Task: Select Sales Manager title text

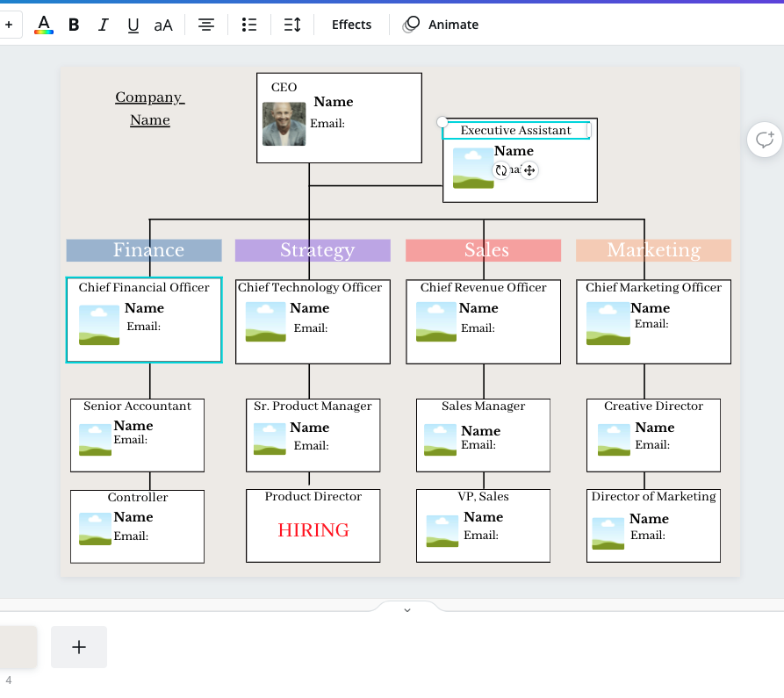Action: [x=483, y=406]
